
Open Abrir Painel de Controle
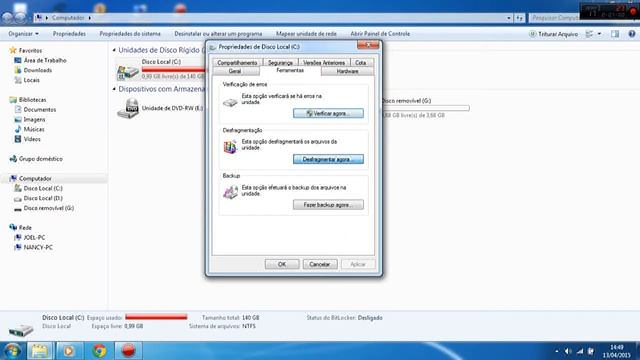[x=380, y=34]
